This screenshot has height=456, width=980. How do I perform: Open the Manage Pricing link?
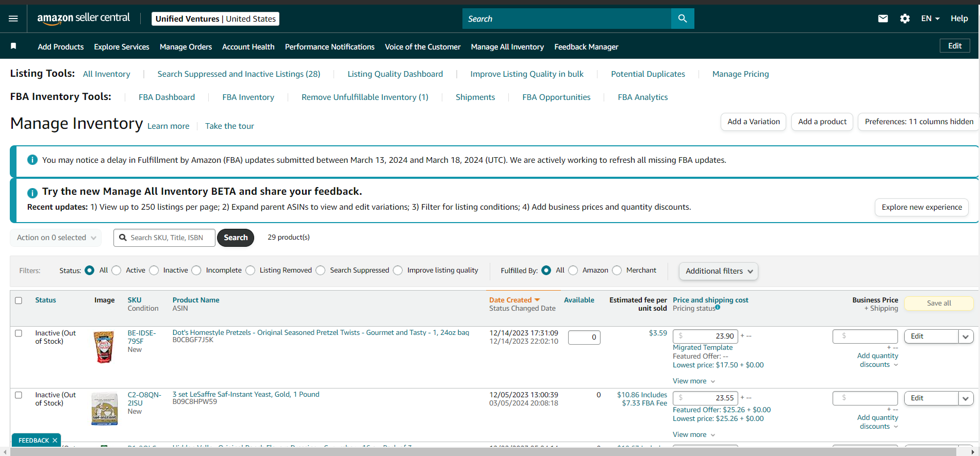tap(740, 74)
